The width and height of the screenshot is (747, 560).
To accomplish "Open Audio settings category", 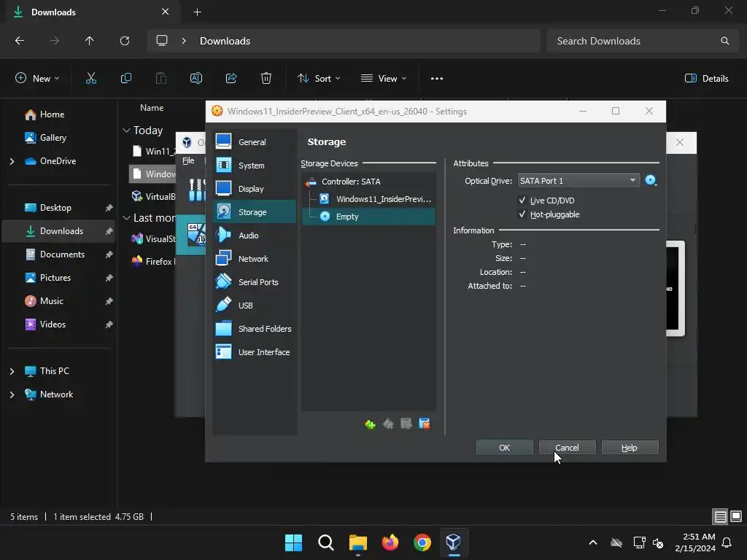I will [254, 236].
